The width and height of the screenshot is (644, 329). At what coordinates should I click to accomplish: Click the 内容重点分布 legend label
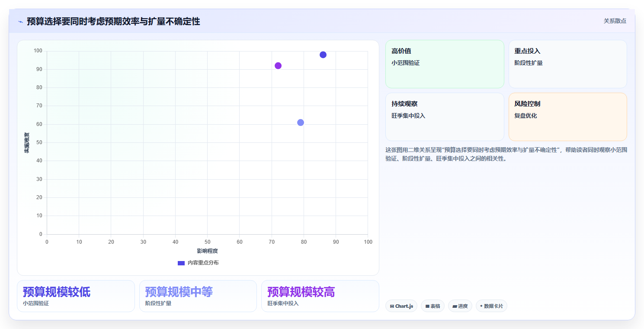tap(203, 263)
